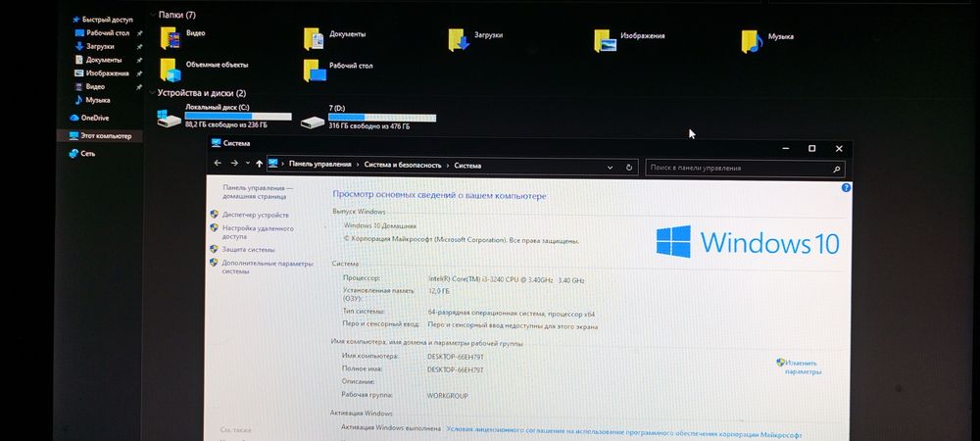Viewport: 980px width, 441px height.
Task: Open the Музыка folder icon
Action: tap(752, 41)
